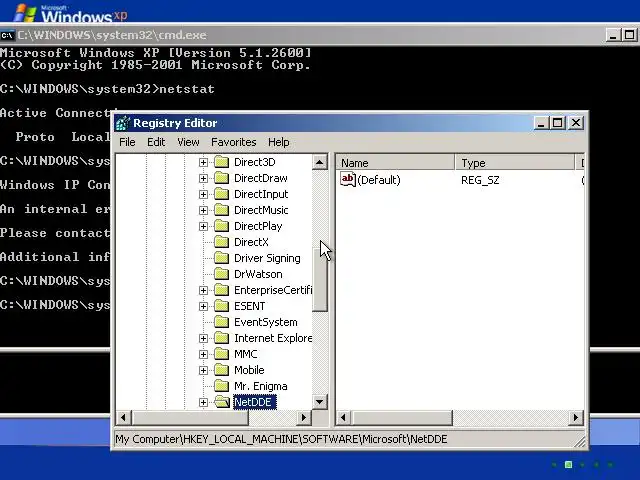
Task: Click the Internet Explorer folder icon
Action: point(222,338)
